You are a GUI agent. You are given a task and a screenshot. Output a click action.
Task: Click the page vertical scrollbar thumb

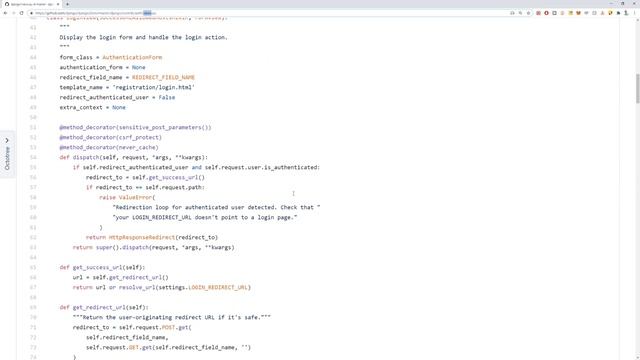tap(637, 88)
